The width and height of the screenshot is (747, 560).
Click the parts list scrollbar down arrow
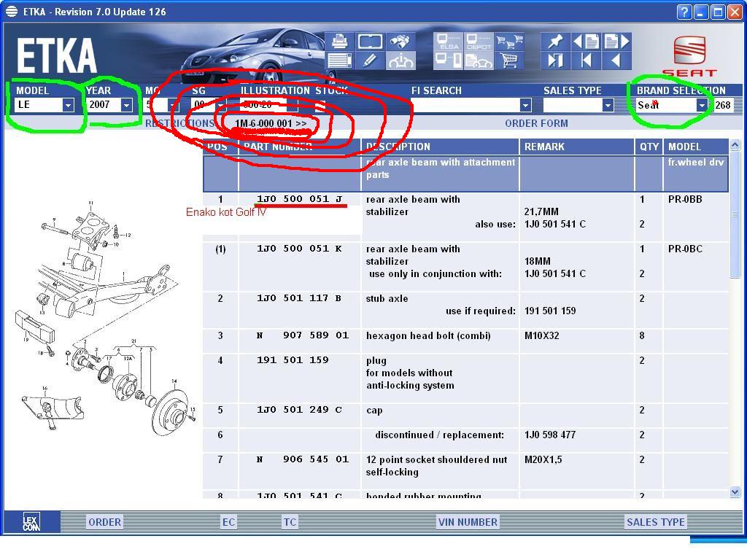[735, 492]
